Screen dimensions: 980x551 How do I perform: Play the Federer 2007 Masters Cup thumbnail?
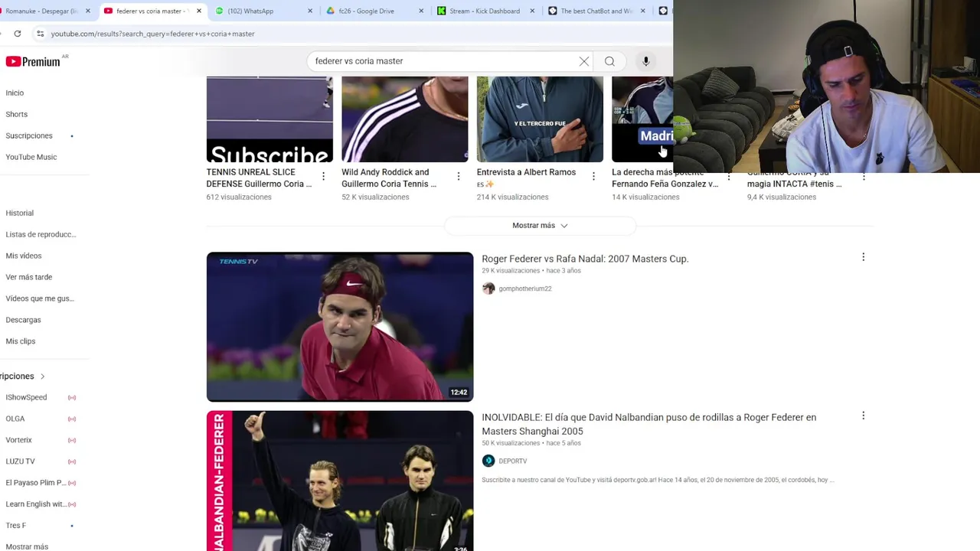click(340, 327)
